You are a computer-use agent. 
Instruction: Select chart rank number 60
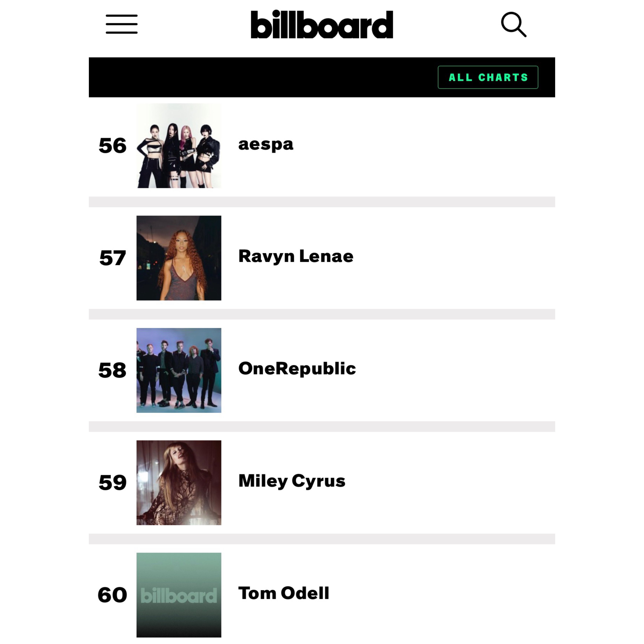[x=113, y=595]
